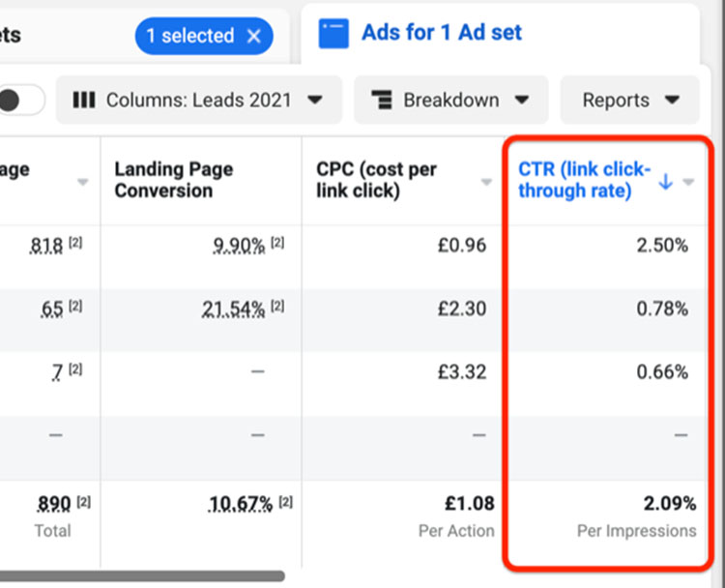Open the caret on the leftmost column header

(x=83, y=182)
